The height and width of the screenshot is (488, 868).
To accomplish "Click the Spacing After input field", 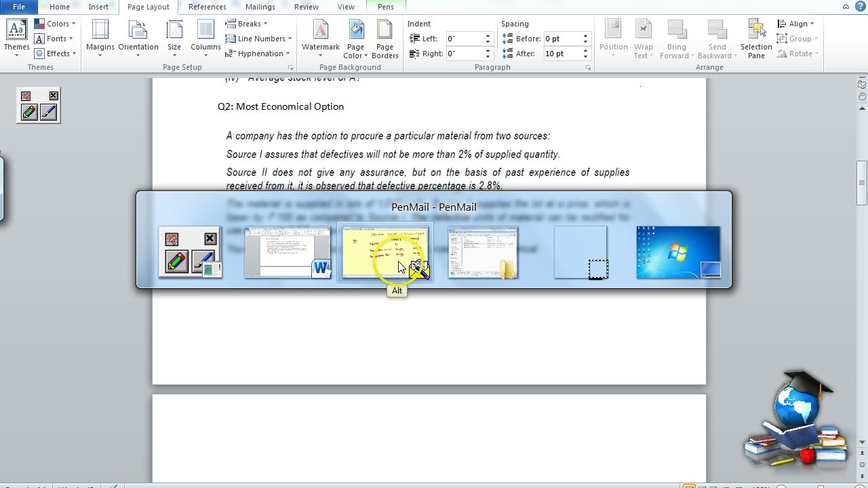I will (x=563, y=54).
